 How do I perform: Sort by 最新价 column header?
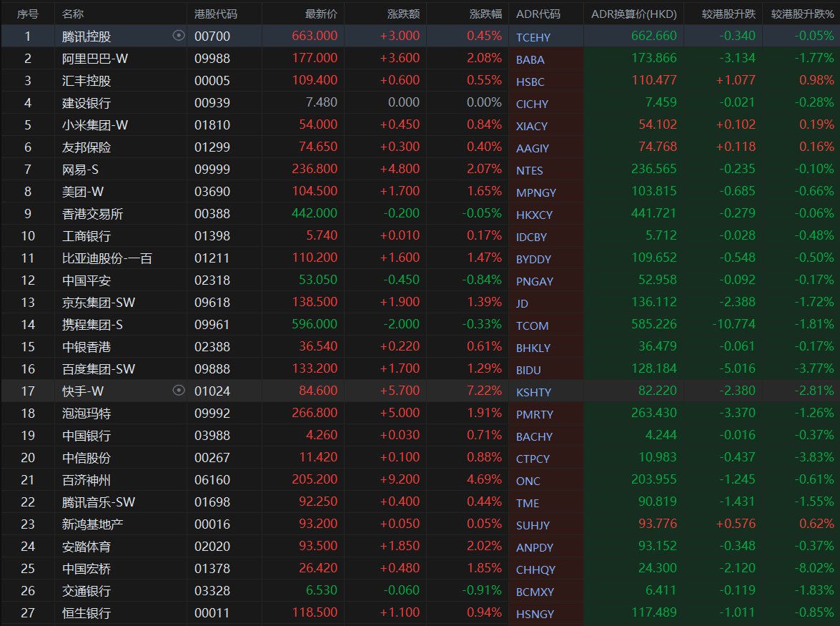321,14
